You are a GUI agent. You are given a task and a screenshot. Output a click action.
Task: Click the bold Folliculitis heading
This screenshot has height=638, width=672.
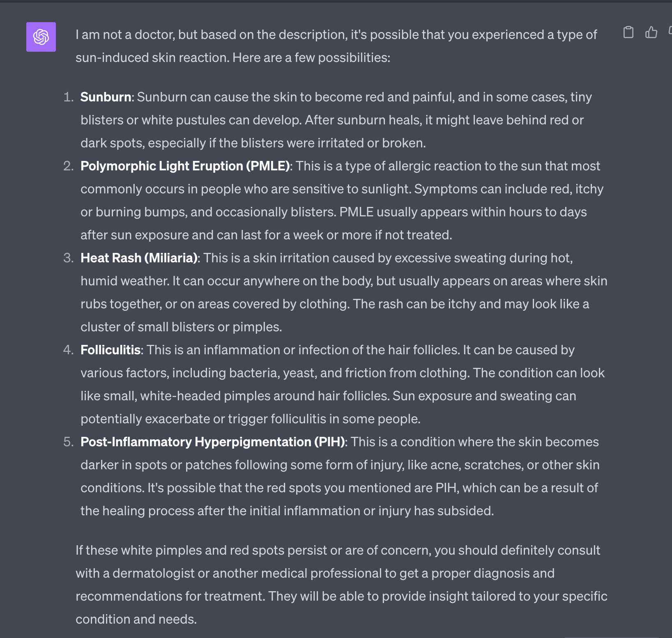tap(110, 350)
